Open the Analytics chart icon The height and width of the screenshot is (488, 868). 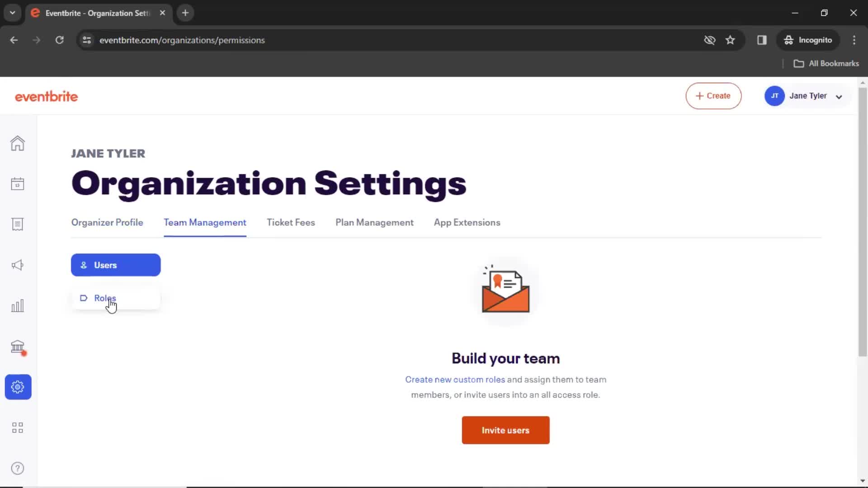pyautogui.click(x=17, y=305)
